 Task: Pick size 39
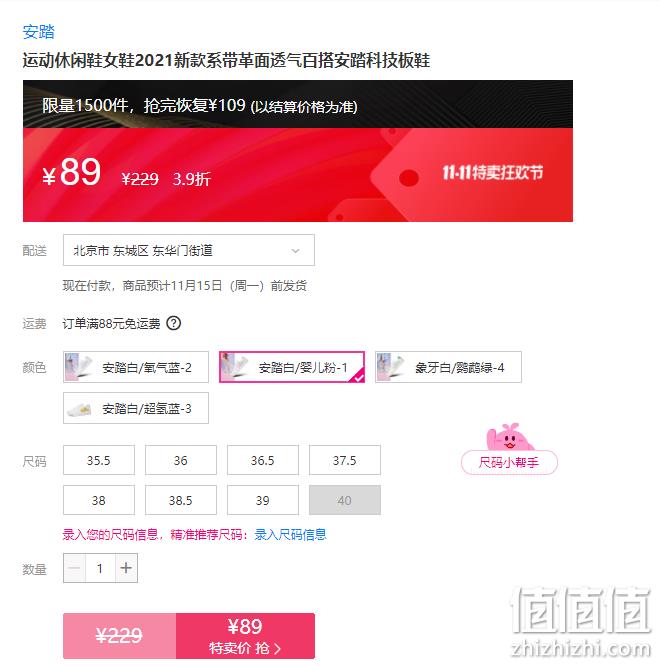(263, 500)
